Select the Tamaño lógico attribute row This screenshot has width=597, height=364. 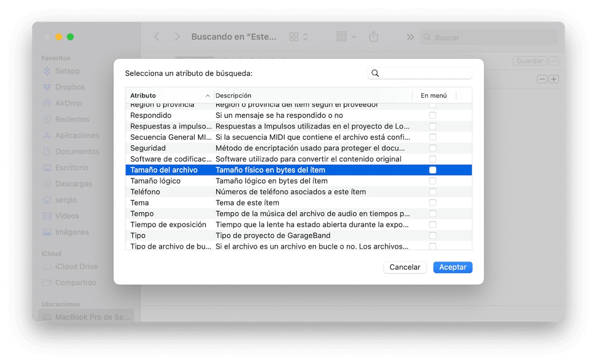click(155, 181)
